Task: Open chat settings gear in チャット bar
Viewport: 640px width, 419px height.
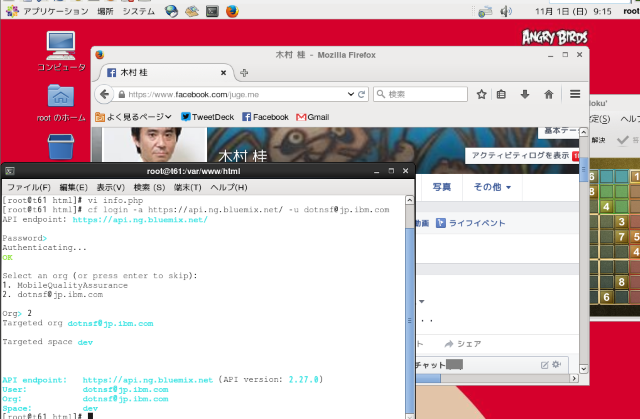Action: (x=556, y=364)
